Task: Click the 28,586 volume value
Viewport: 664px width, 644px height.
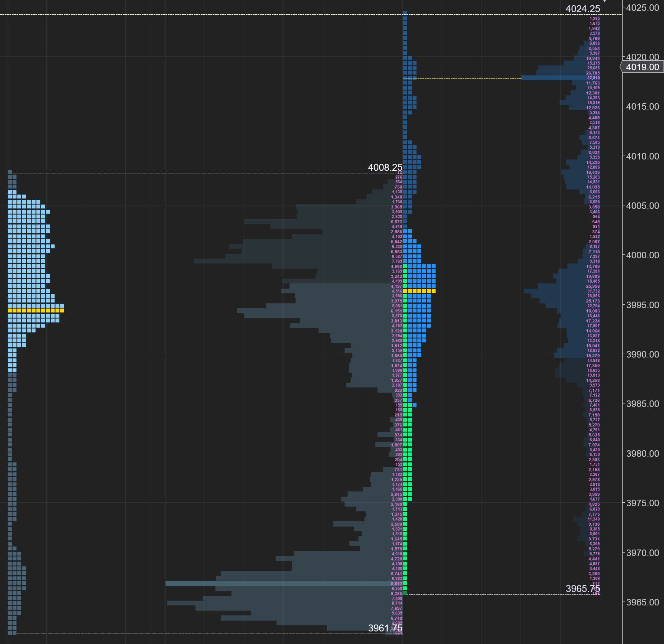Action: click(x=593, y=296)
